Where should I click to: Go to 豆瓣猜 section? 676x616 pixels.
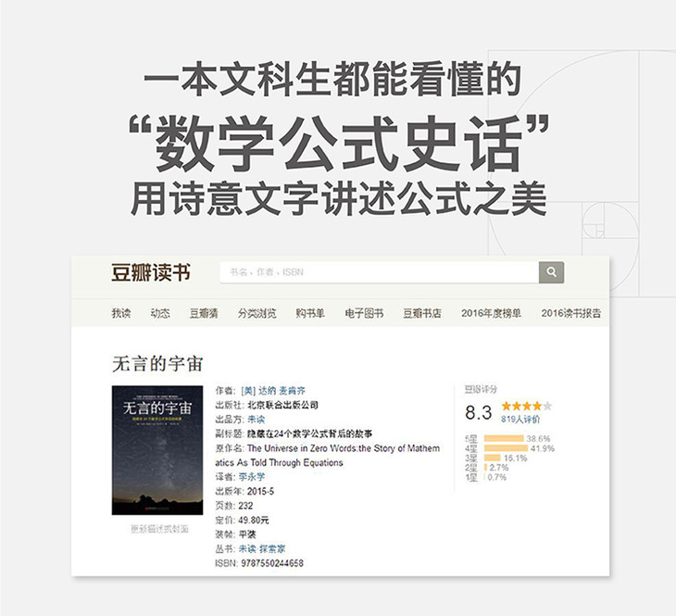tap(204, 313)
